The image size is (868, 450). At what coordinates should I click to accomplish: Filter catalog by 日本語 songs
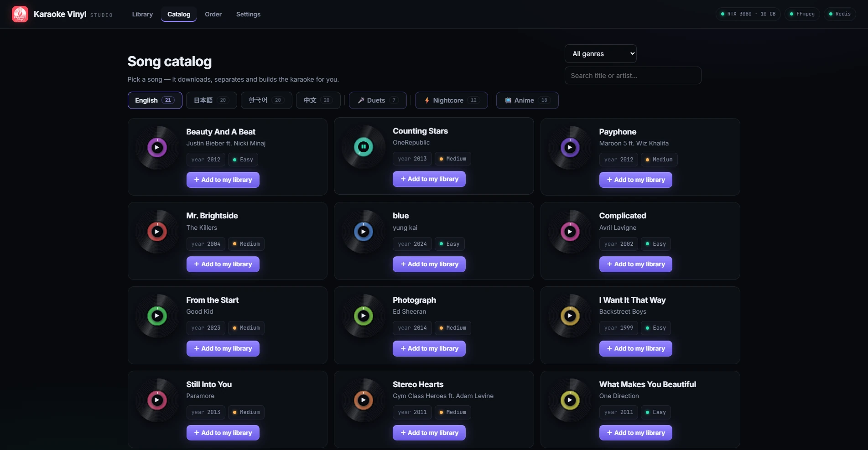pos(211,100)
